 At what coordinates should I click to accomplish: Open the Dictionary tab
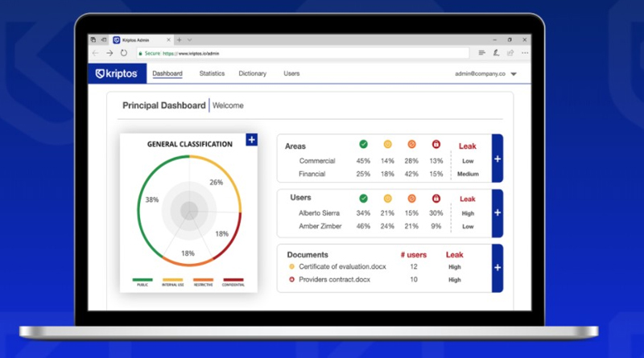[252, 73]
